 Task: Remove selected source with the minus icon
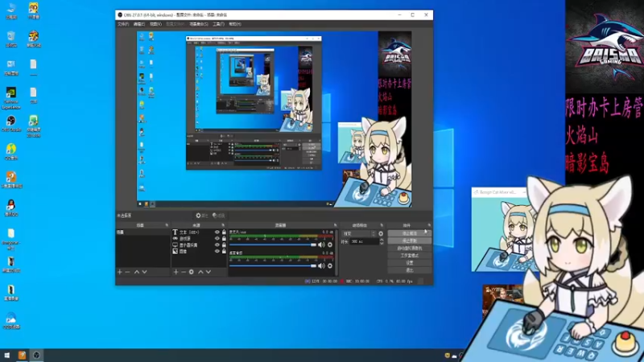click(184, 272)
